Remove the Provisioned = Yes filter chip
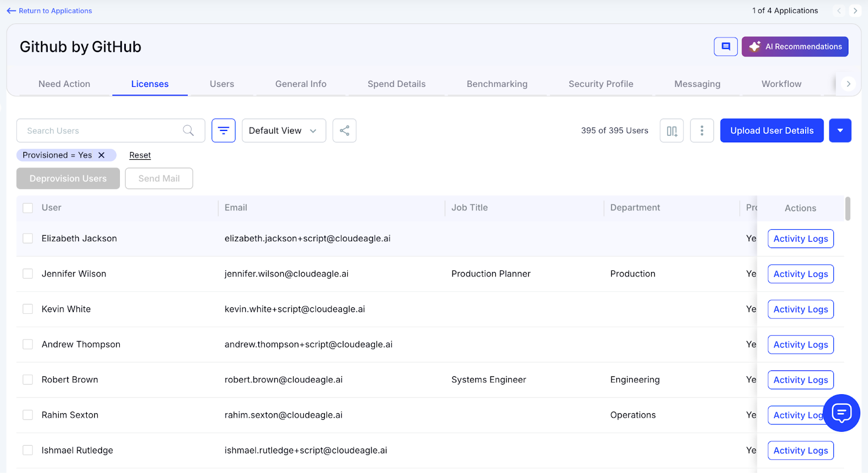Screen dimensions: 868x473 [x=101, y=155]
